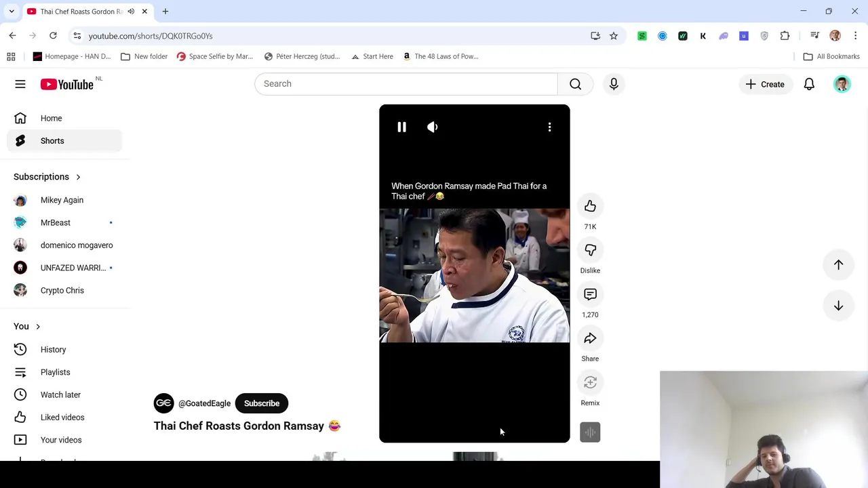This screenshot has height=488, width=868.
Task: Expand the Subscriptions section
Action: [47, 177]
